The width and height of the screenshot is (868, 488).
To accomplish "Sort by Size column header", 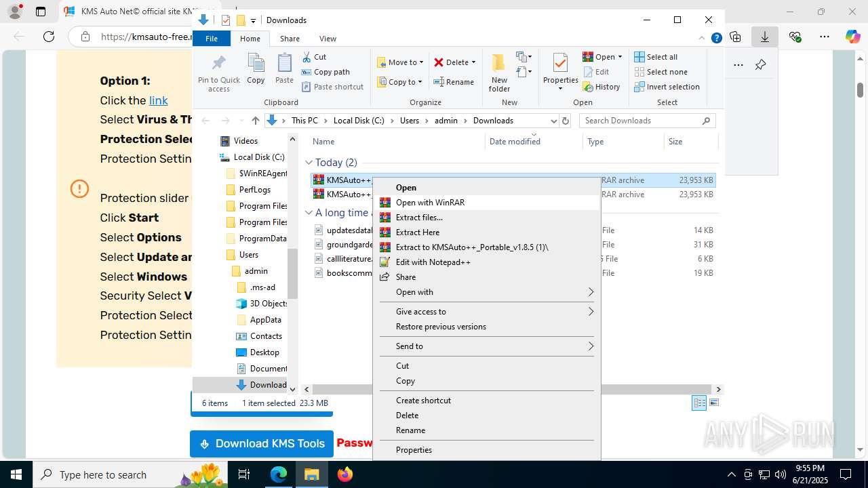I will pyautogui.click(x=690, y=142).
